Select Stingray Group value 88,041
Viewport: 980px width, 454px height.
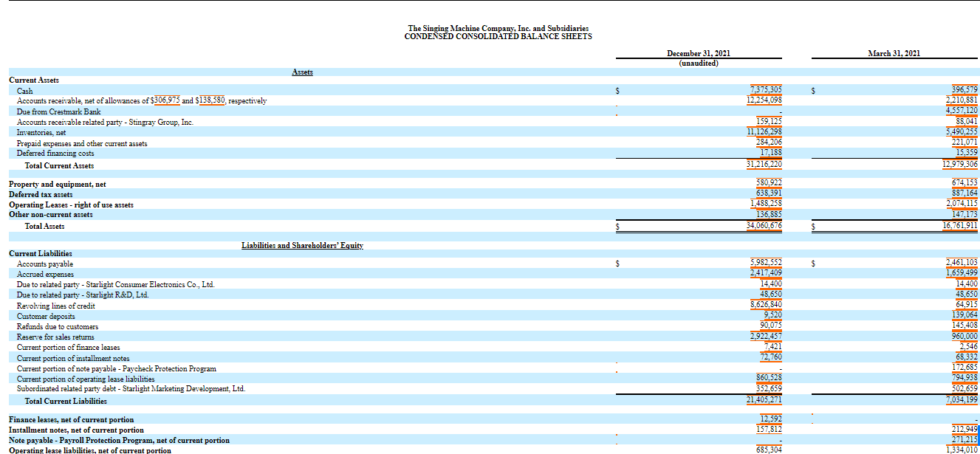(x=966, y=121)
